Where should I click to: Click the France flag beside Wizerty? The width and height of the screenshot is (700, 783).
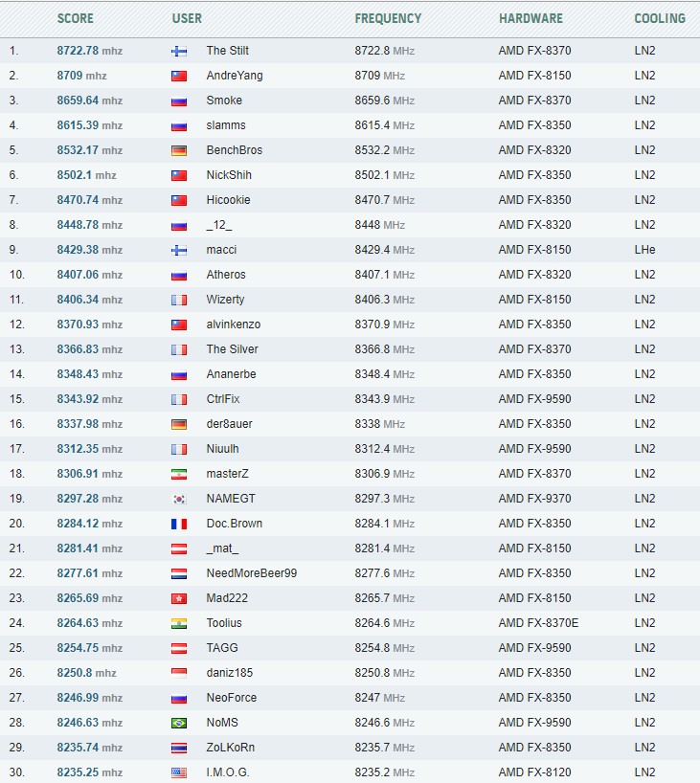tap(179, 300)
